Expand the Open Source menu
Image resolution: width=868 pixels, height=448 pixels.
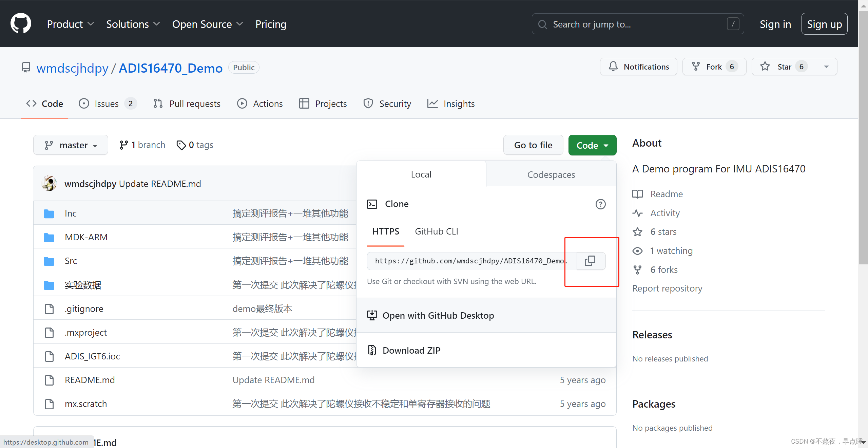tap(208, 24)
